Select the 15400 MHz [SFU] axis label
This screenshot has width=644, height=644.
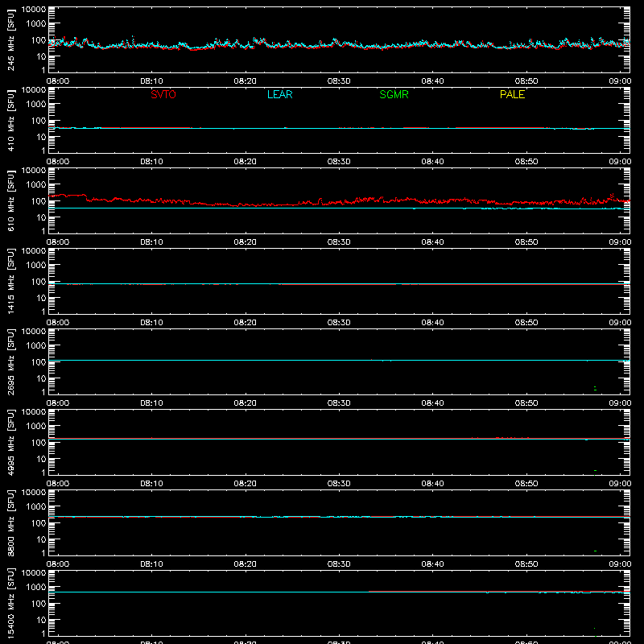tap(10, 603)
